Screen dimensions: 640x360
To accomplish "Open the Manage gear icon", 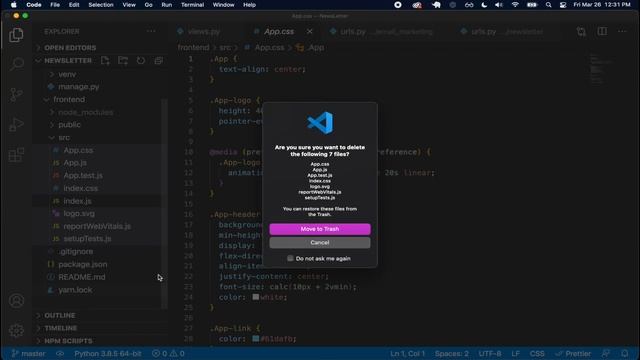I will (x=16, y=330).
